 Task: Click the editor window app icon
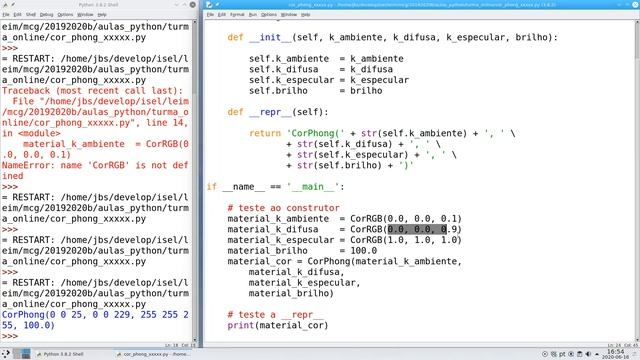[209, 4]
